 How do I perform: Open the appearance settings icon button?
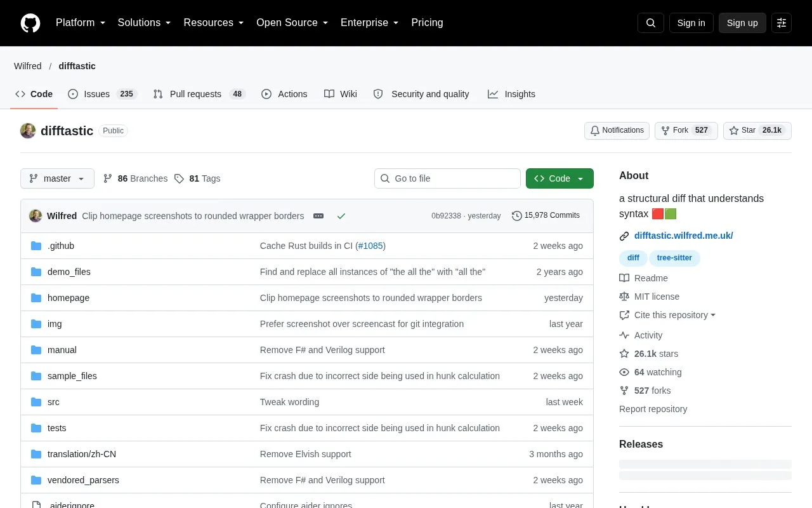(x=782, y=23)
